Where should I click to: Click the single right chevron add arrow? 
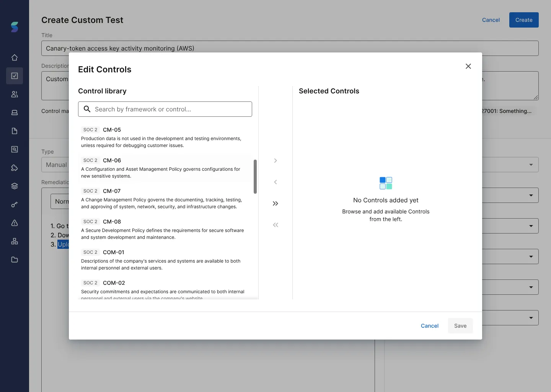[x=275, y=160]
